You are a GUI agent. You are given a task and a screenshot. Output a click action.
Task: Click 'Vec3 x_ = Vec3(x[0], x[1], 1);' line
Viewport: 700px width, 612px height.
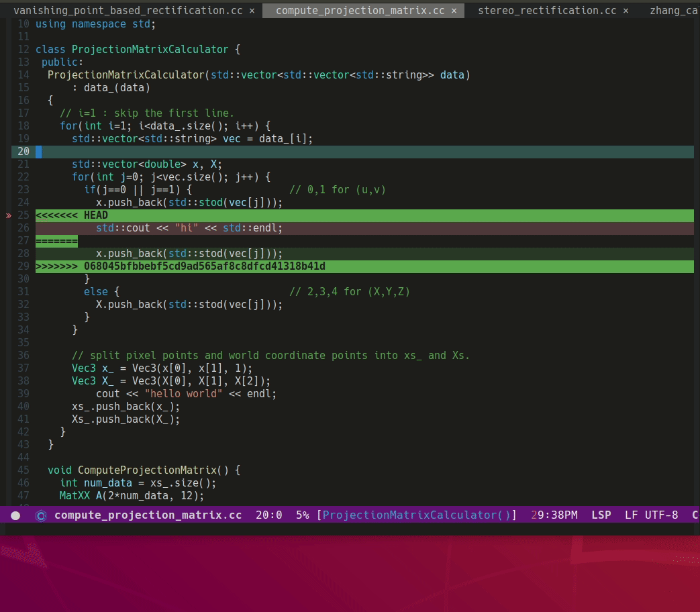coord(162,368)
